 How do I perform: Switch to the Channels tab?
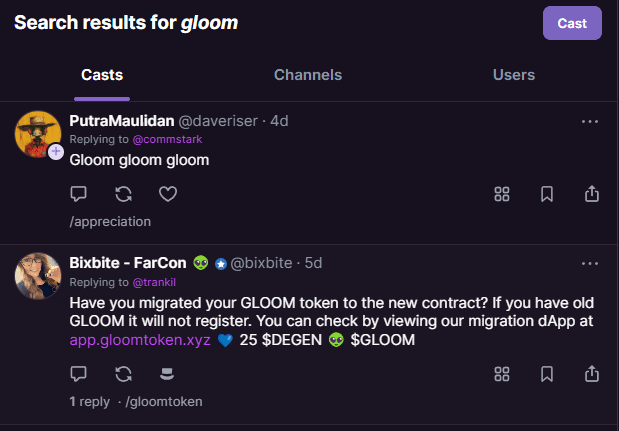308,75
